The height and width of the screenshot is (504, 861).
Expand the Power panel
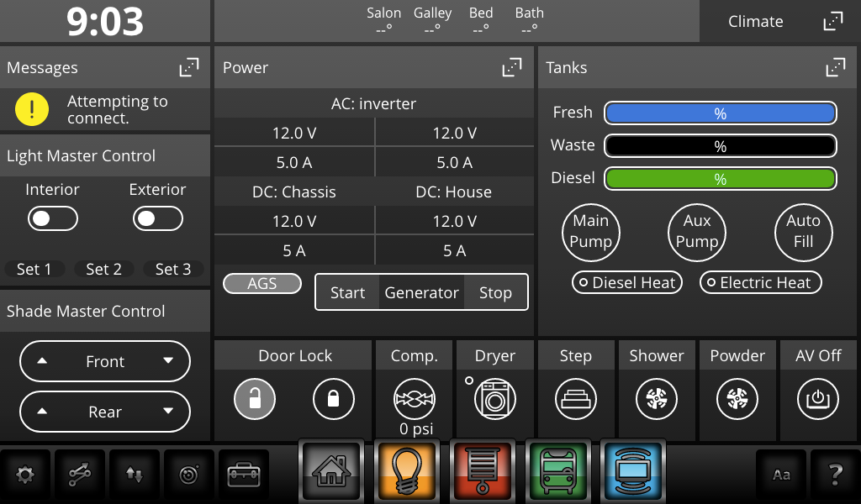[x=512, y=67]
